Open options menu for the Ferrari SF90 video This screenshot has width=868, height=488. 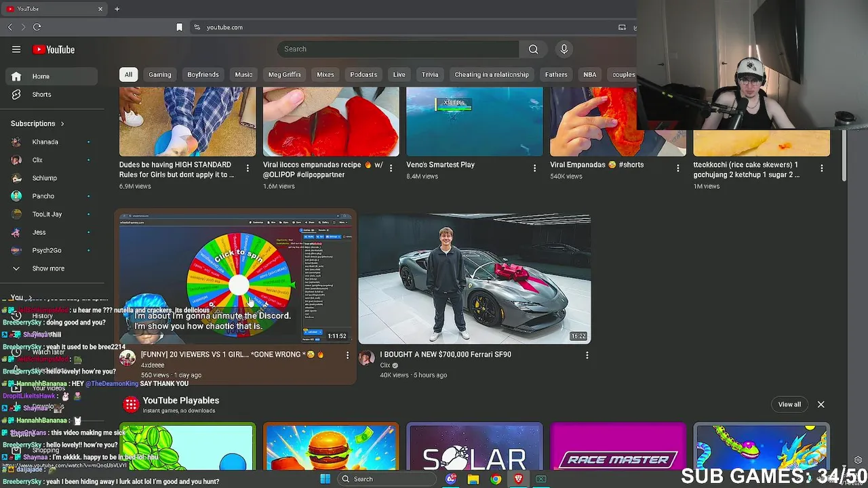(587, 355)
